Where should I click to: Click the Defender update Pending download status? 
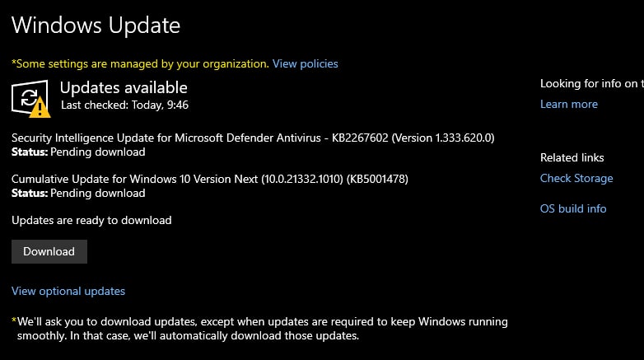pos(78,152)
